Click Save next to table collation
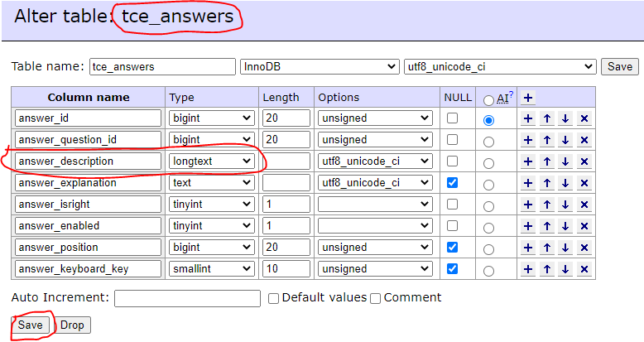The image size is (644, 342). pos(620,66)
